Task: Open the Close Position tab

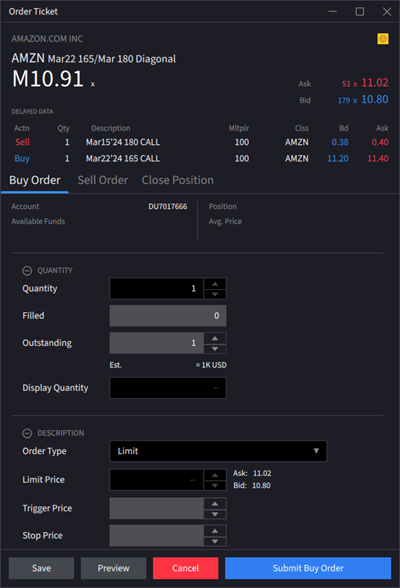Action: 178,180
